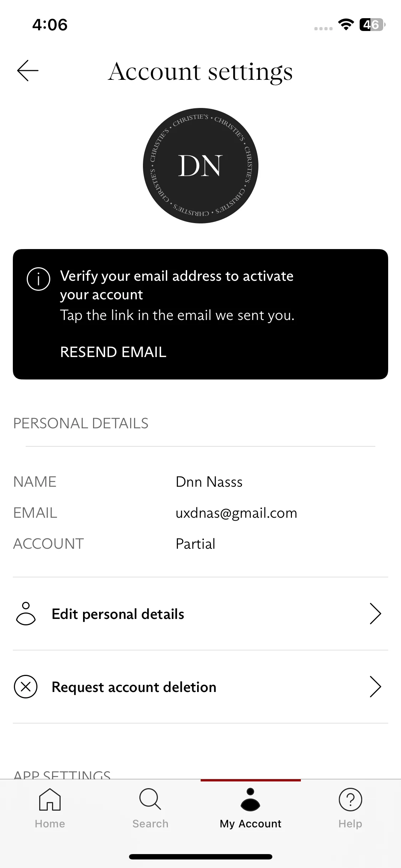Tap the question mark Help icon
Image resolution: width=401 pixels, height=868 pixels.
click(350, 799)
